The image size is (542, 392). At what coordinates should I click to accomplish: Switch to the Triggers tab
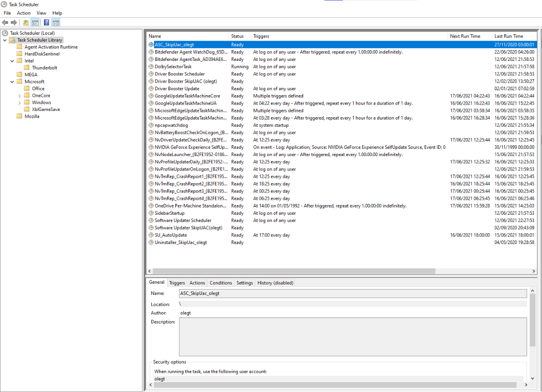click(x=177, y=283)
